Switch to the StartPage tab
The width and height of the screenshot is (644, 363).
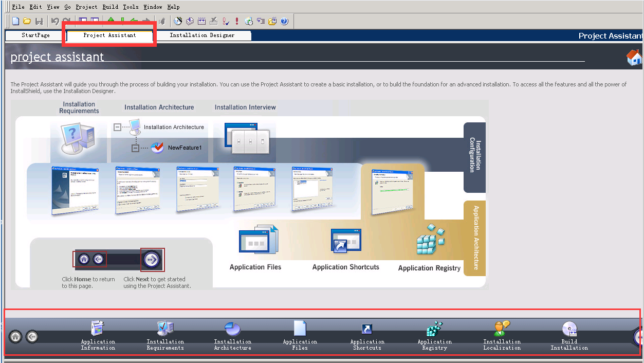pos(35,35)
